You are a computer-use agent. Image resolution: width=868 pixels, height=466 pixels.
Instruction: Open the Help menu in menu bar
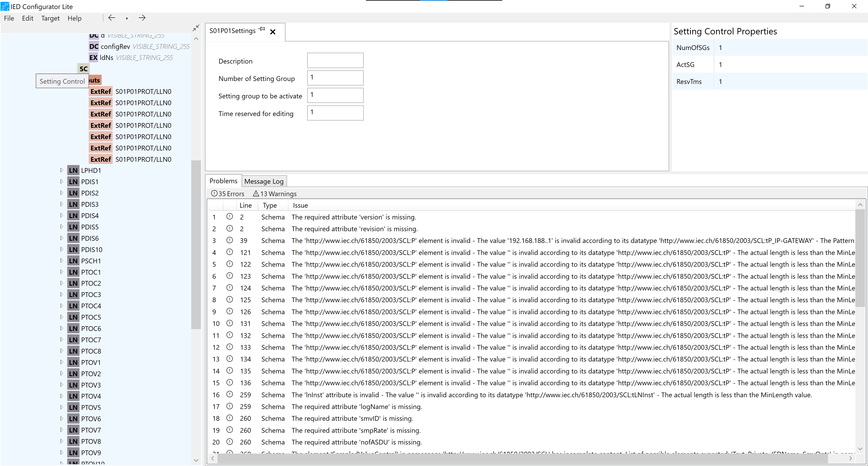[74, 18]
